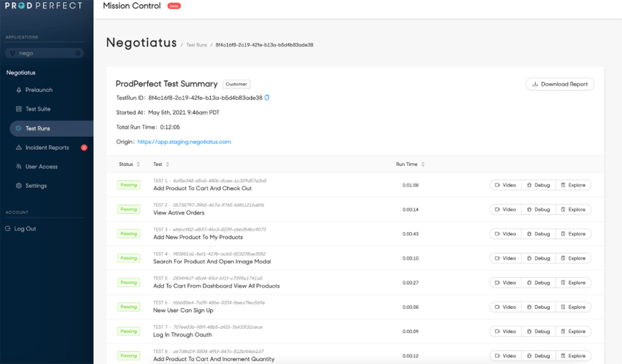This screenshot has width=622, height=364.
Task: Click the application search field
Action: click(x=44, y=53)
